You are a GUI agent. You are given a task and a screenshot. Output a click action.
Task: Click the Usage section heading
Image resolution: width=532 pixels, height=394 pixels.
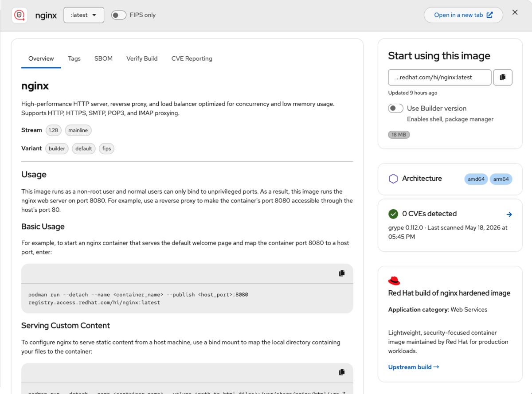[34, 175]
